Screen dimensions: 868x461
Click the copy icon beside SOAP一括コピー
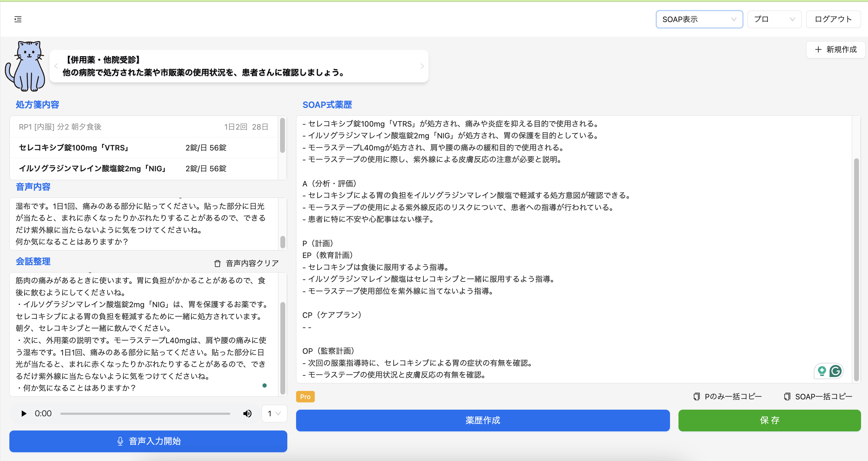pyautogui.click(x=787, y=396)
